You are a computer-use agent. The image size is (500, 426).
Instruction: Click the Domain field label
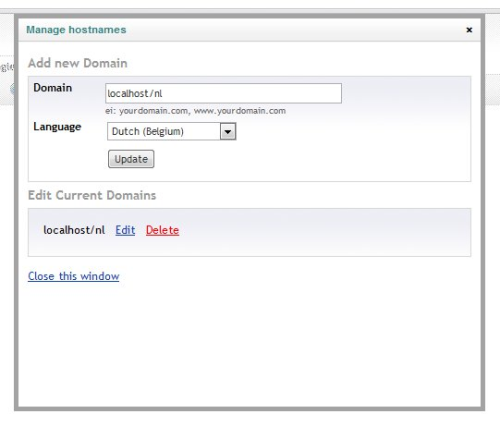click(x=53, y=88)
